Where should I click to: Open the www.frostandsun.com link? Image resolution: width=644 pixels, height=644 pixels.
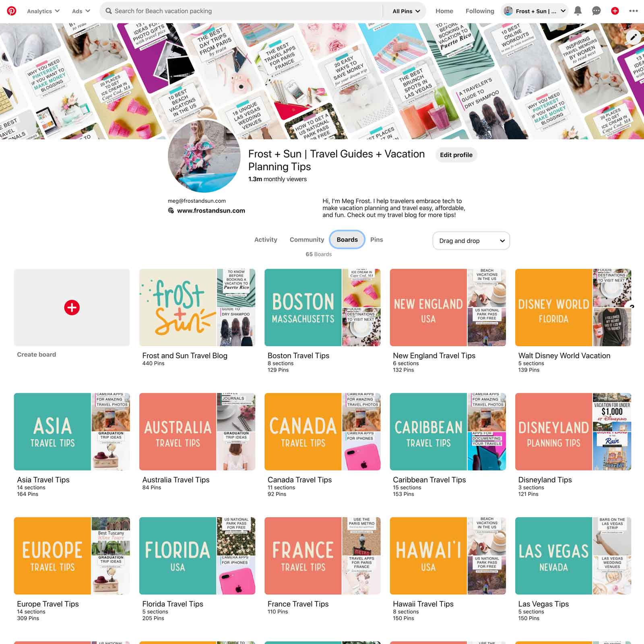point(211,211)
